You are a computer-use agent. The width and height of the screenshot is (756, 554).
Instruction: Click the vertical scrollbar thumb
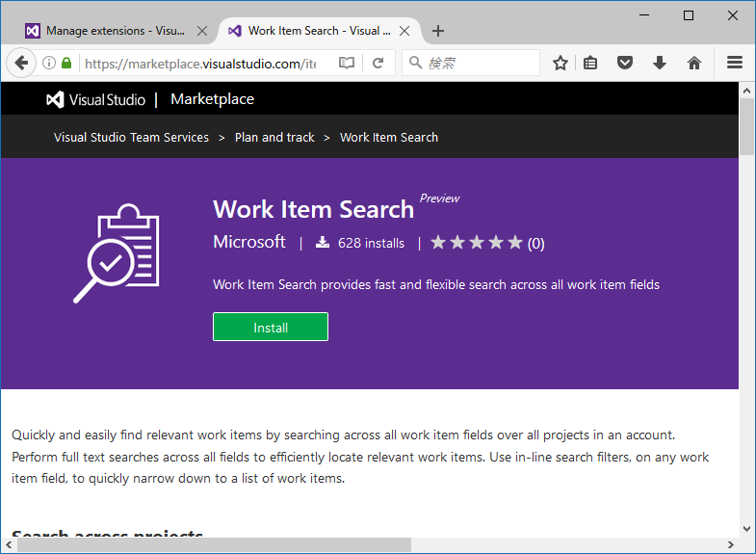pyautogui.click(x=746, y=127)
